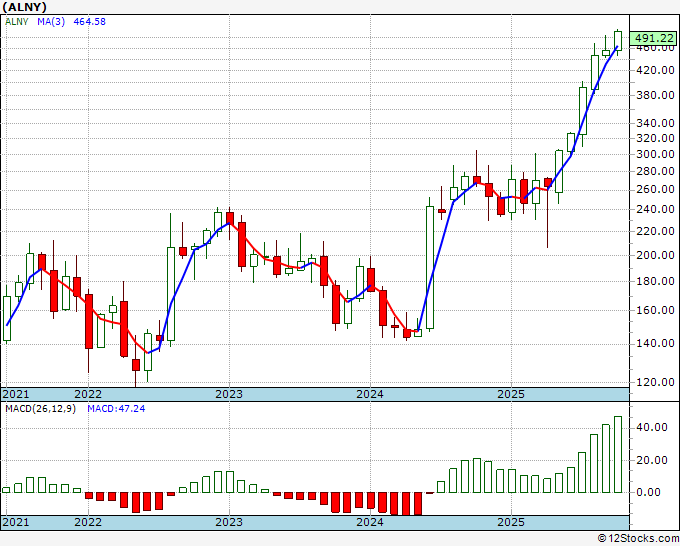Image resolution: width=680 pixels, height=546 pixels.
Task: Click the 280.00 price axis label
Action: click(x=655, y=171)
